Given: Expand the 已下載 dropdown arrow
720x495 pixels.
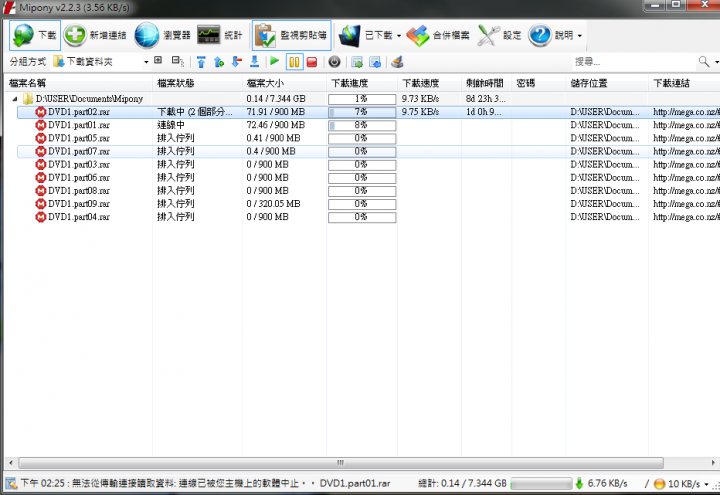Looking at the screenshot, I should [399, 36].
